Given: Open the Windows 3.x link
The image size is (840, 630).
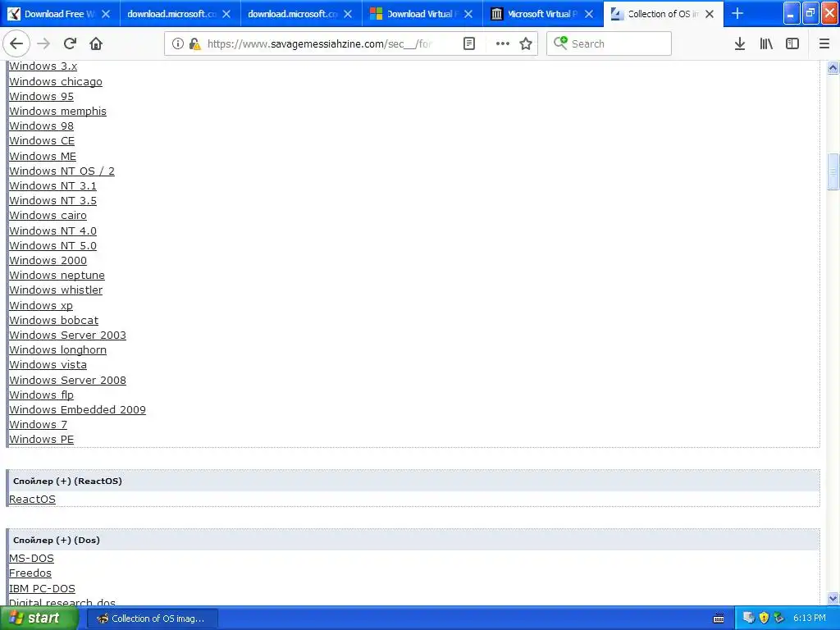Looking at the screenshot, I should point(43,66).
